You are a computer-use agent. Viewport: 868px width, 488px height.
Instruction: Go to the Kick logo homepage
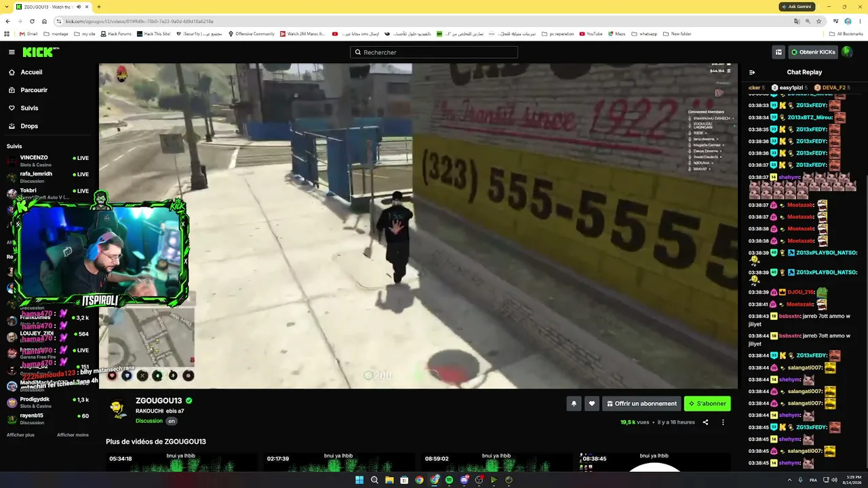click(x=41, y=52)
